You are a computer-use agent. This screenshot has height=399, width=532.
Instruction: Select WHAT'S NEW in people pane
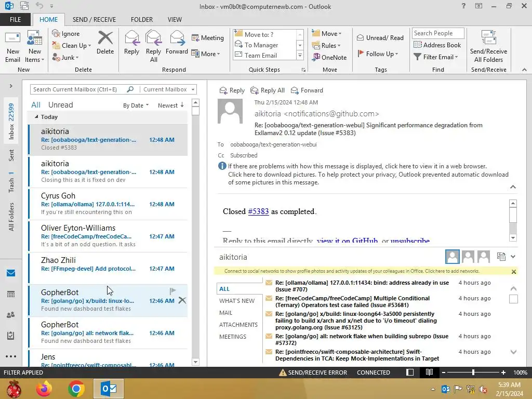[x=237, y=301]
